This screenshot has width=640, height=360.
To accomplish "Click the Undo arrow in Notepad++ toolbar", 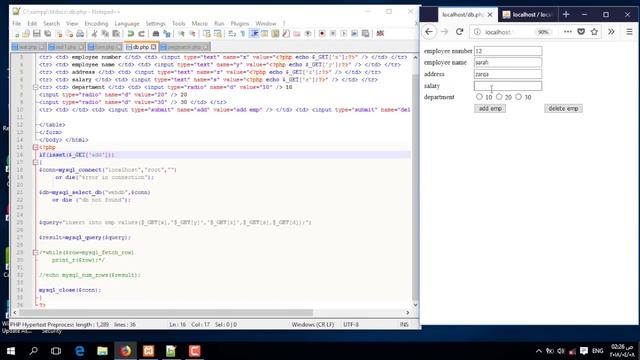I will tap(131, 33).
